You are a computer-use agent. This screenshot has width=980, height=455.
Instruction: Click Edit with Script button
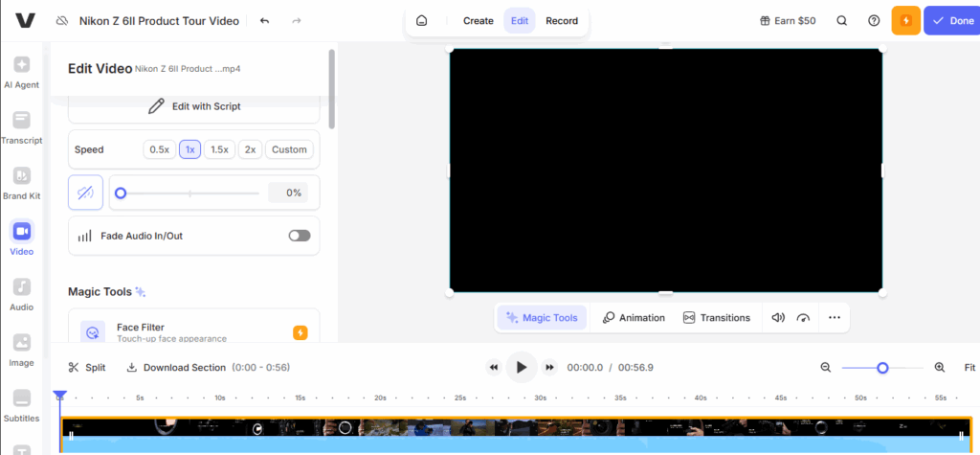(x=194, y=106)
